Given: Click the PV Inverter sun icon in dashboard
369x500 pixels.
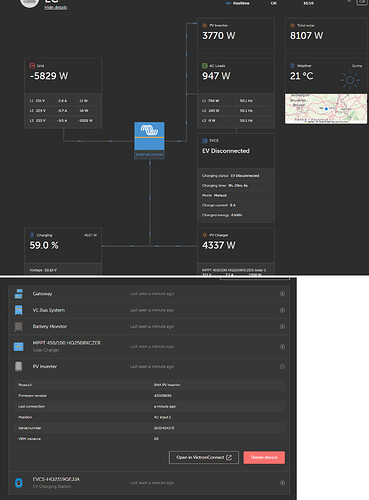Looking at the screenshot, I should pos(205,25).
